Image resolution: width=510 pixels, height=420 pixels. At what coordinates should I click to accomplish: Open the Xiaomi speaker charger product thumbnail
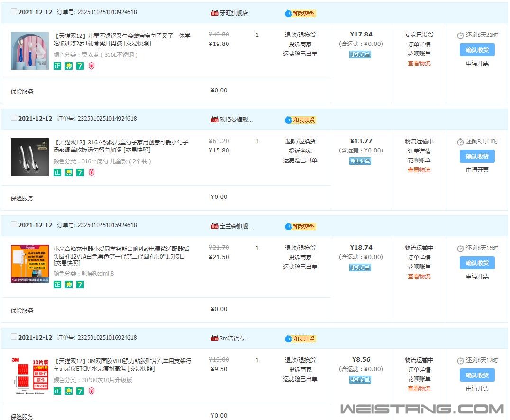[29, 264]
